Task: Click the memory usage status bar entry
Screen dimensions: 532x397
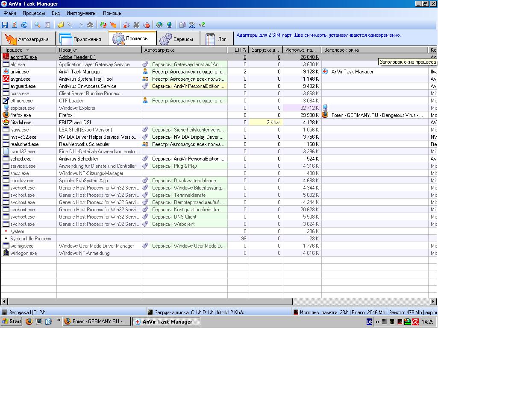Action: point(364,312)
